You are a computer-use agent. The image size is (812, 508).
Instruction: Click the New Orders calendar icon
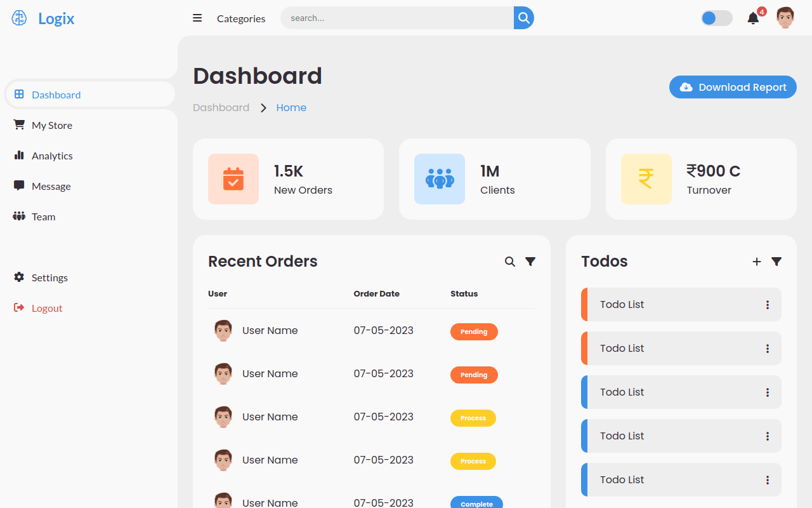tap(233, 179)
